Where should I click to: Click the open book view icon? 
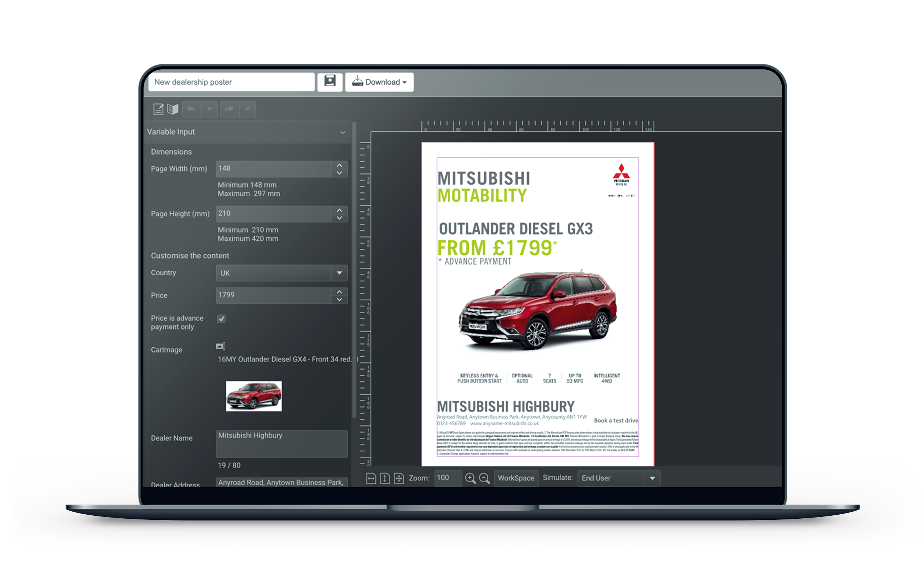[173, 110]
